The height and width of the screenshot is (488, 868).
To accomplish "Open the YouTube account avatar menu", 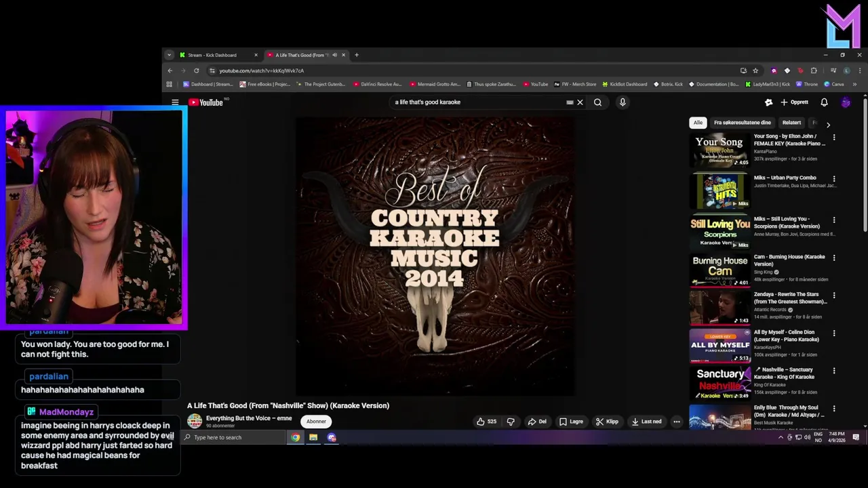I will [x=846, y=102].
